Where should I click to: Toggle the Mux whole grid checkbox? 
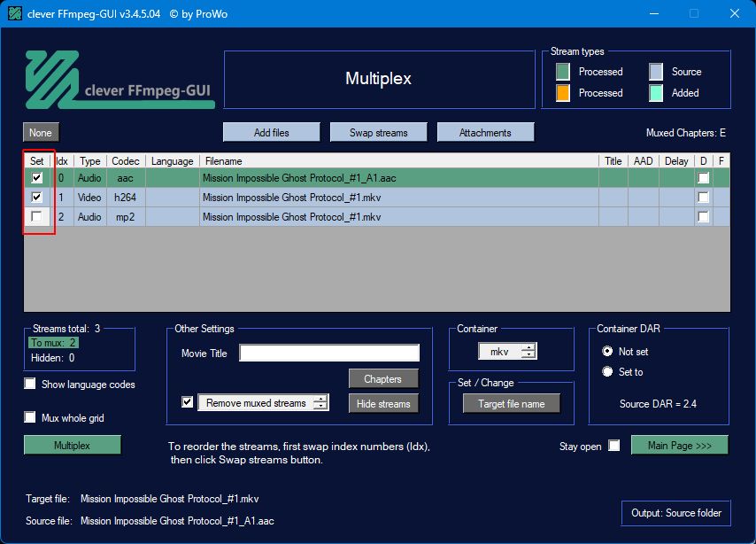31,417
